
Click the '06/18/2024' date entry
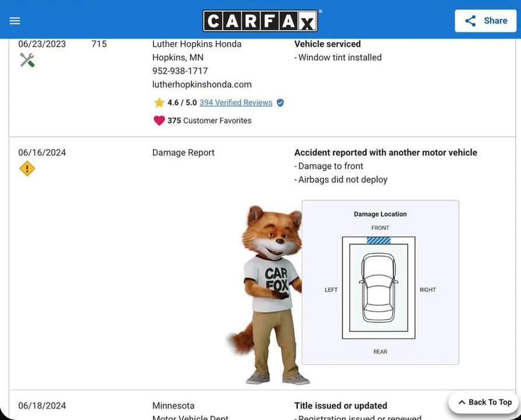click(42, 406)
